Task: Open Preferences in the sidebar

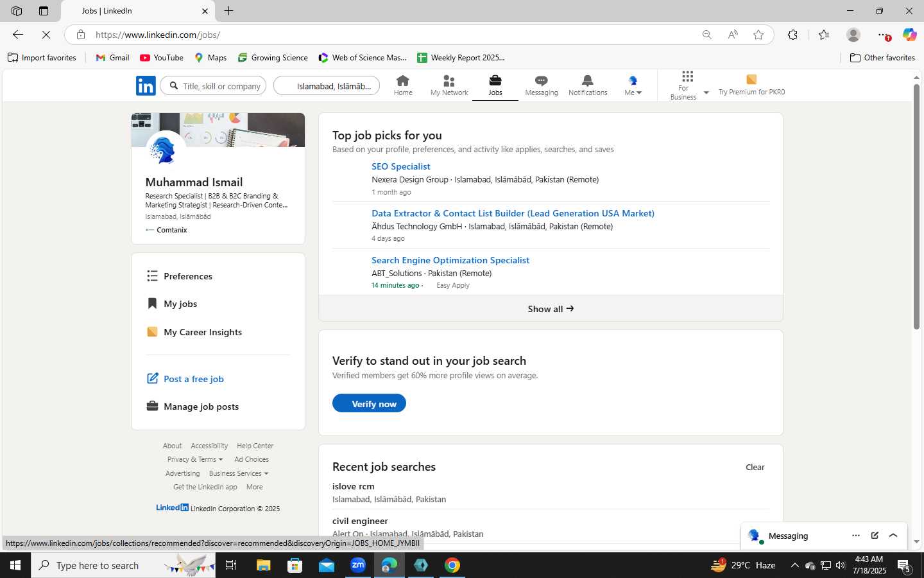Action: pyautogui.click(x=180, y=276)
